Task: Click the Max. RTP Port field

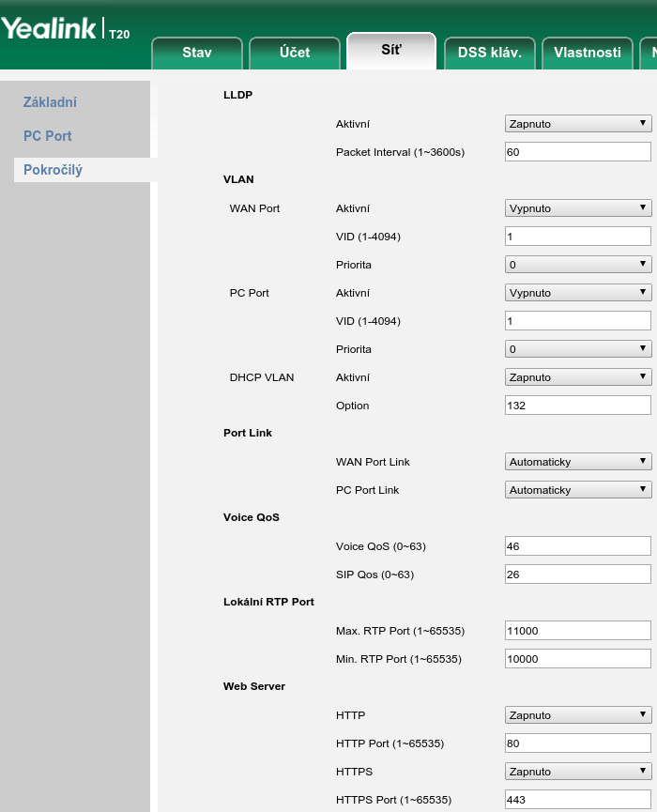Action: pyautogui.click(x=578, y=631)
